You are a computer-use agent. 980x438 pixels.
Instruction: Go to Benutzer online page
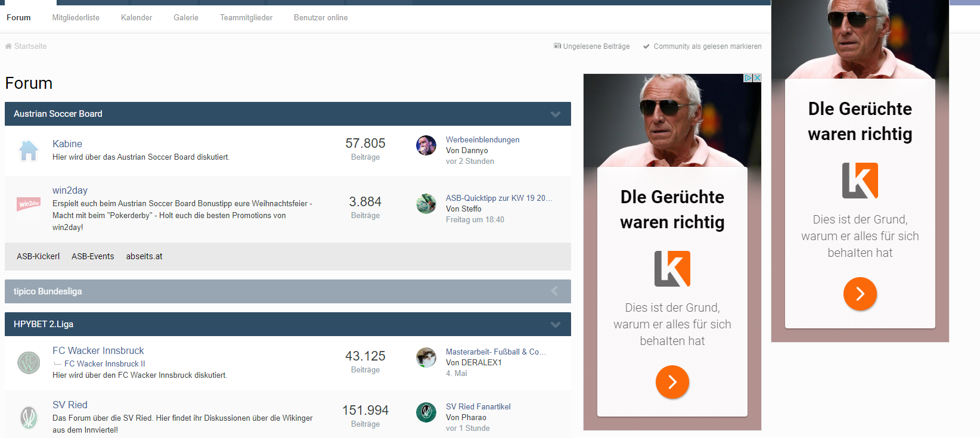click(321, 18)
